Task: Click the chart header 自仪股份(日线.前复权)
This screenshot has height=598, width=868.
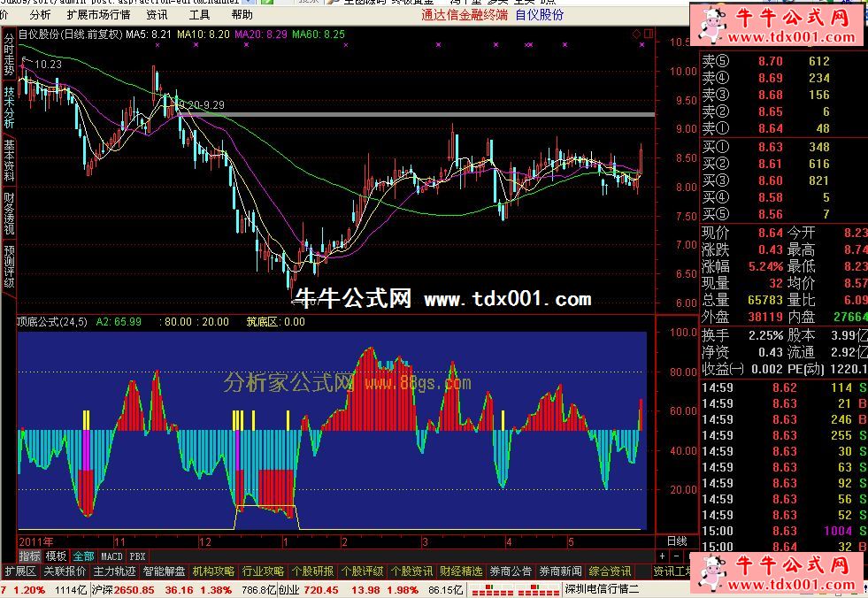Action: (70, 34)
